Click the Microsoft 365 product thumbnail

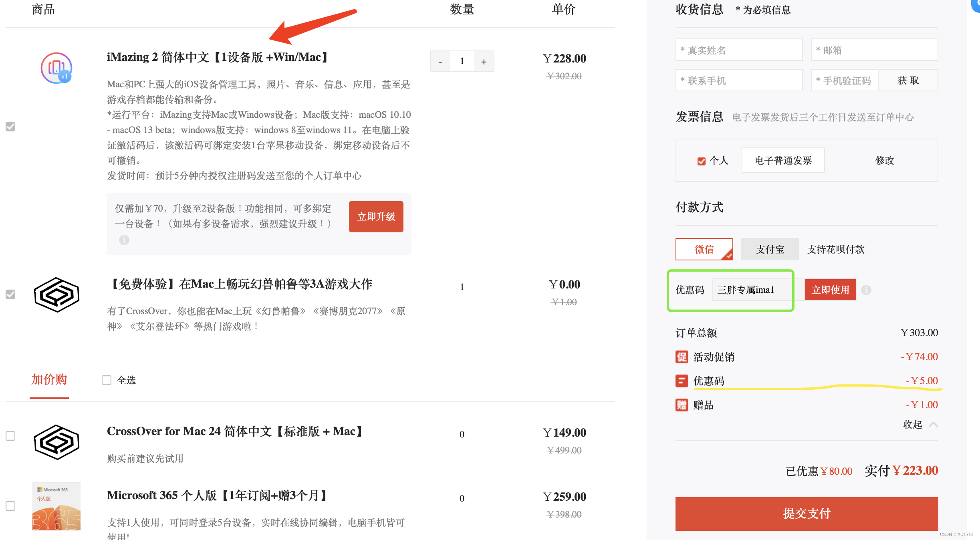pyautogui.click(x=56, y=506)
